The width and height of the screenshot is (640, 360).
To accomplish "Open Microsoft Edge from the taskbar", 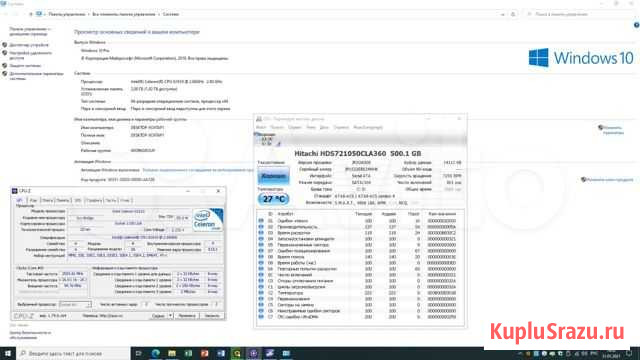I will tap(156, 353).
